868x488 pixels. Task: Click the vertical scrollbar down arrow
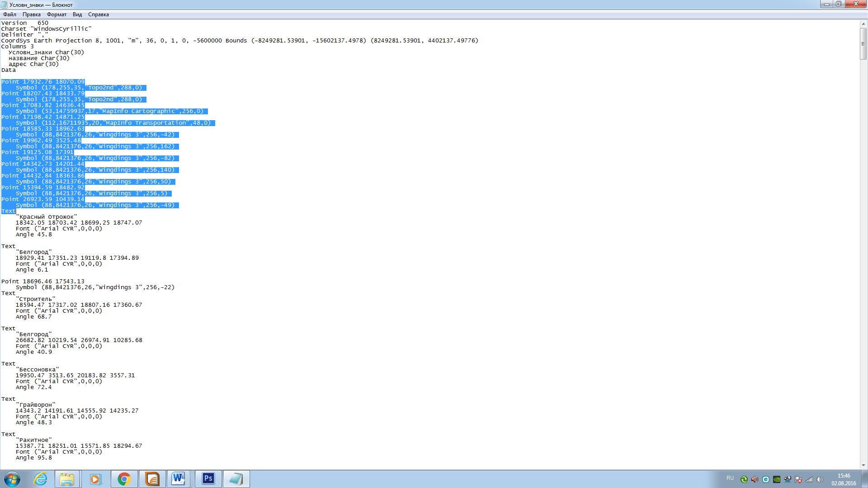point(863,465)
